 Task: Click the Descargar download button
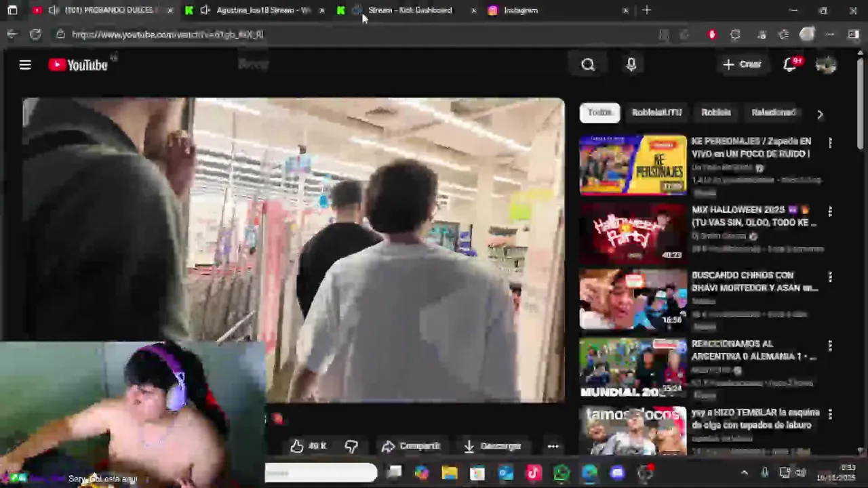pos(492,446)
